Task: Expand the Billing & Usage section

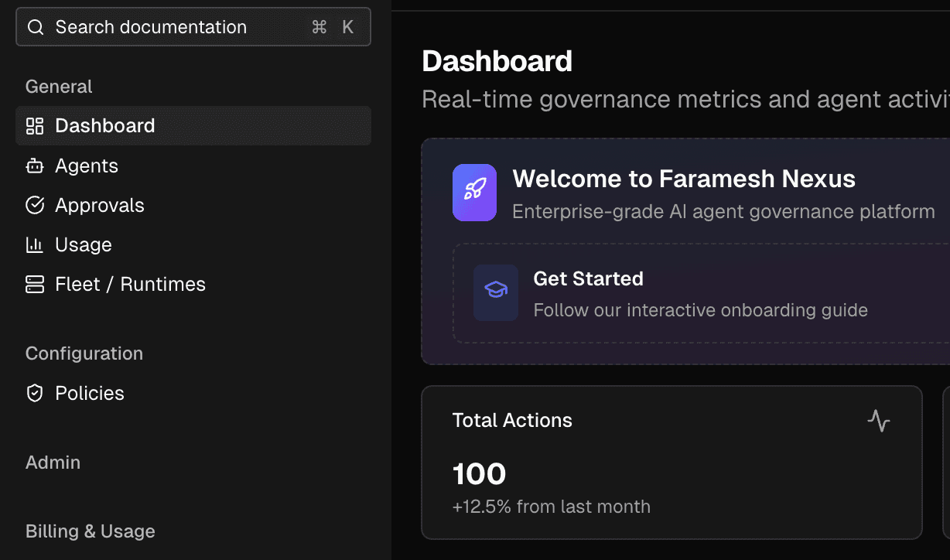Action: [91, 531]
